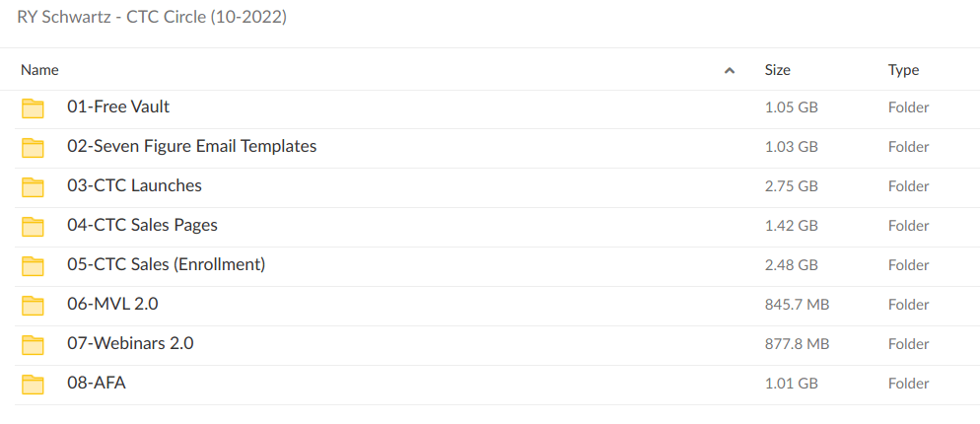Click the 04-CTC Sales Pages folder icon
Screen dimensions: 980x424
click(34, 226)
